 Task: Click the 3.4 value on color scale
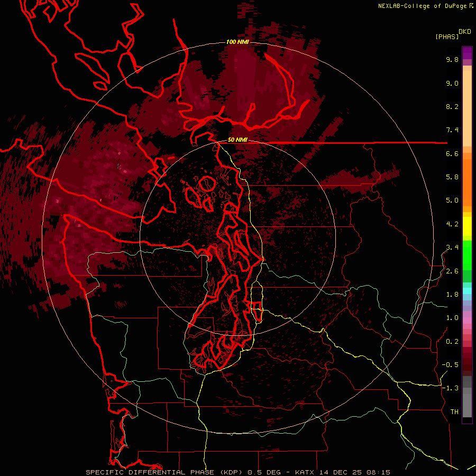pos(452,248)
